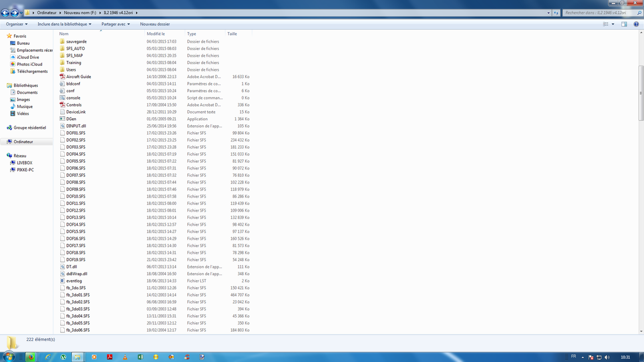Click the 10:31 clock in the tray
Screen dimensions: 644x362
point(625,357)
